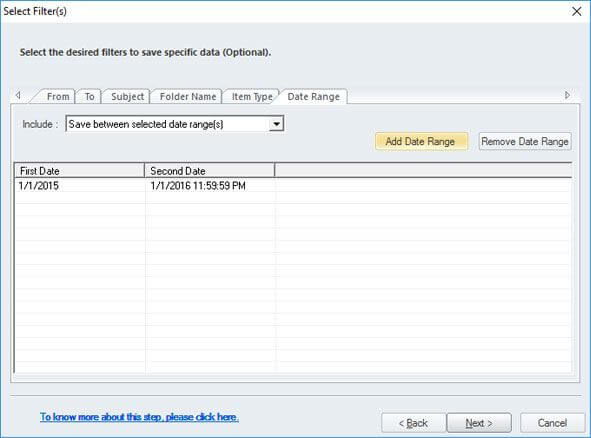Go back with the Back button
Viewport: 591px width, 438px height.
pos(413,423)
